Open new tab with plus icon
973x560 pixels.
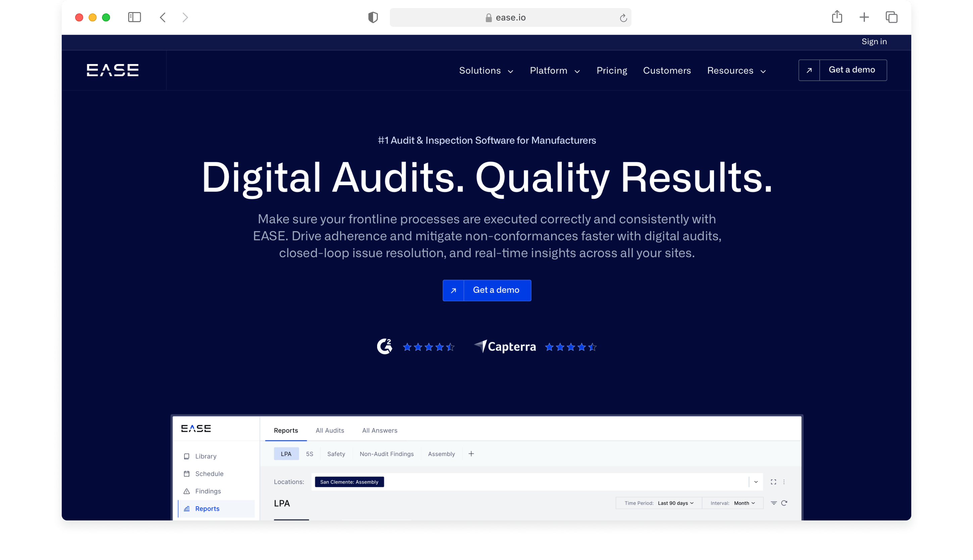[864, 17]
